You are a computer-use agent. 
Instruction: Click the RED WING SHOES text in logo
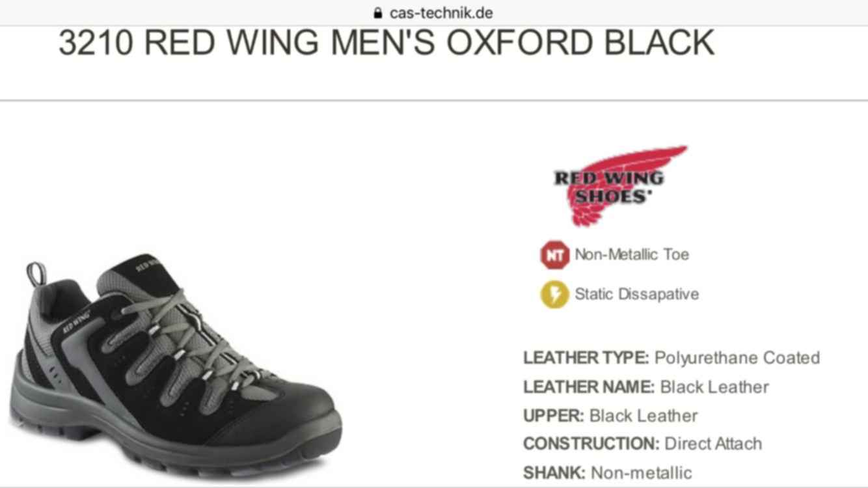(609, 187)
